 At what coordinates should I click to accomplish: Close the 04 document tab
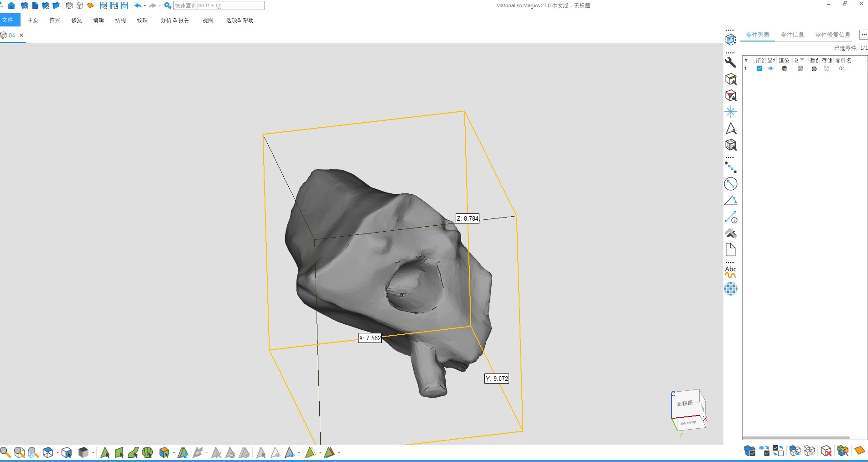21,35
